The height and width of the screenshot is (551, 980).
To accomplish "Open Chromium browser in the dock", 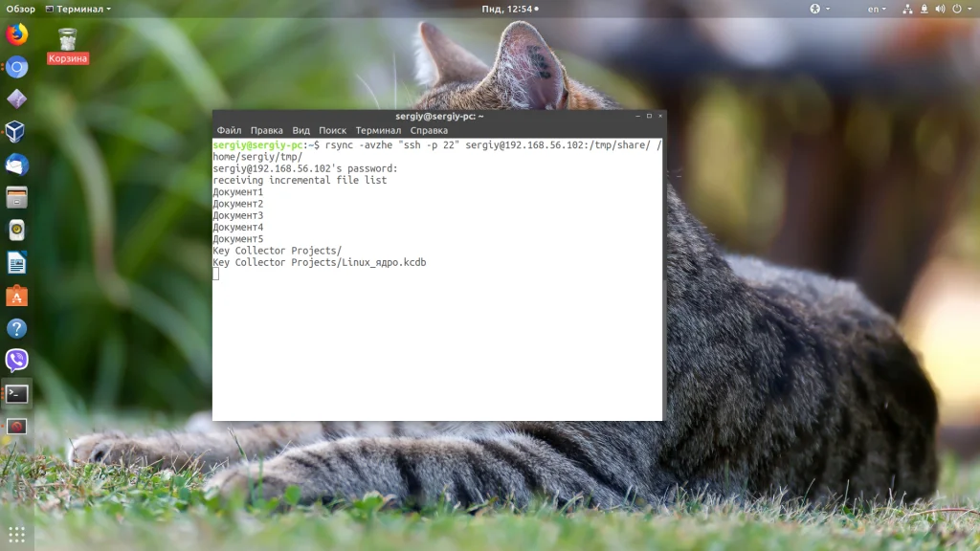I will coord(17,67).
